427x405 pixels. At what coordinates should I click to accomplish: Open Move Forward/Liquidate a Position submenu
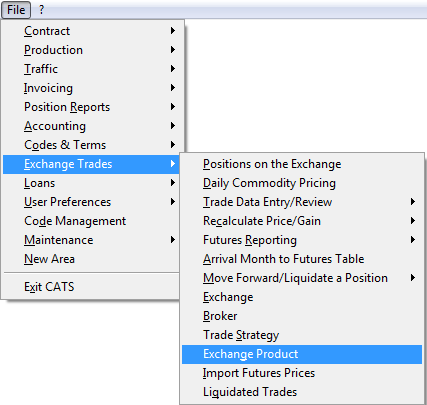point(302,278)
